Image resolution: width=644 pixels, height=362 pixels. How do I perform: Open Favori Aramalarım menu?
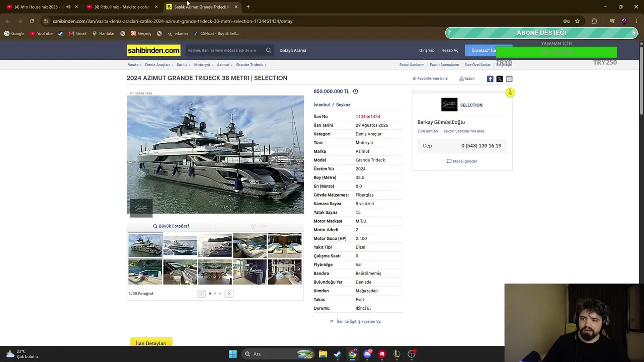click(x=444, y=65)
